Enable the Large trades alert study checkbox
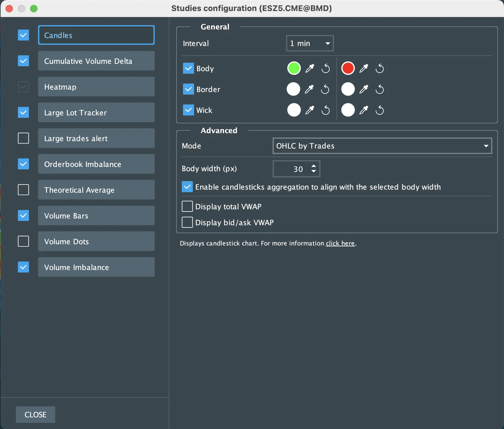 pyautogui.click(x=23, y=138)
